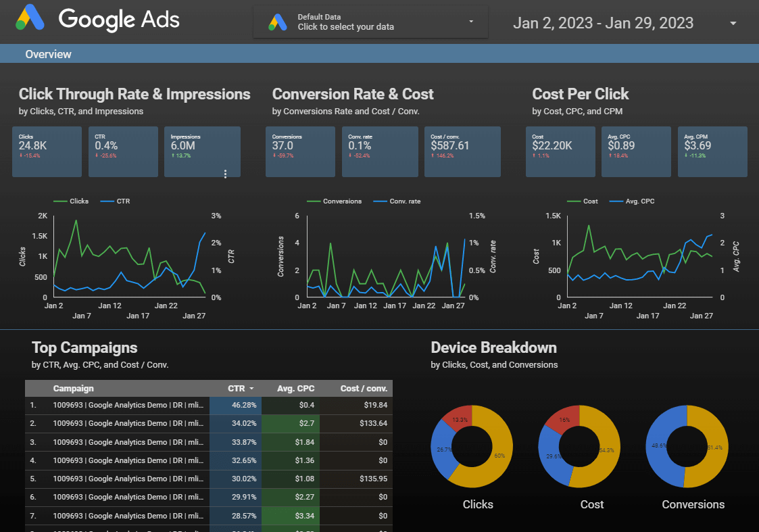Screen dimensions: 759x532
Task: Click the blue segment of the Cost donut chart
Action: [x=552, y=453]
